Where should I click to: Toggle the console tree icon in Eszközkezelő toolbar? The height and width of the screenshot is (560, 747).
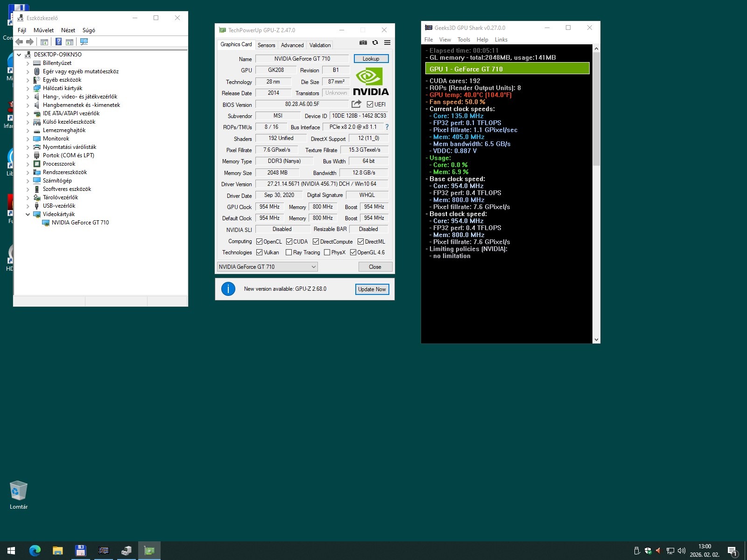44,42
